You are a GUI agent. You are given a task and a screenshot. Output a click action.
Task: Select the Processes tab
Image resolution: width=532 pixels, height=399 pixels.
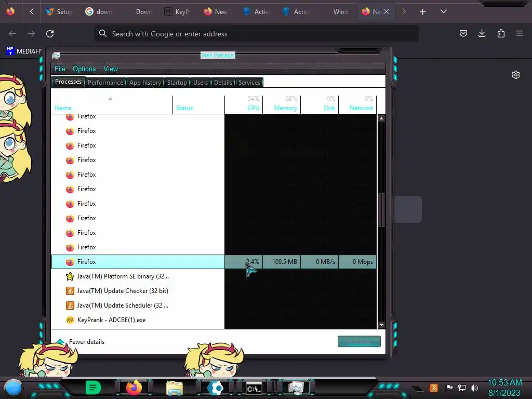pyautogui.click(x=68, y=82)
